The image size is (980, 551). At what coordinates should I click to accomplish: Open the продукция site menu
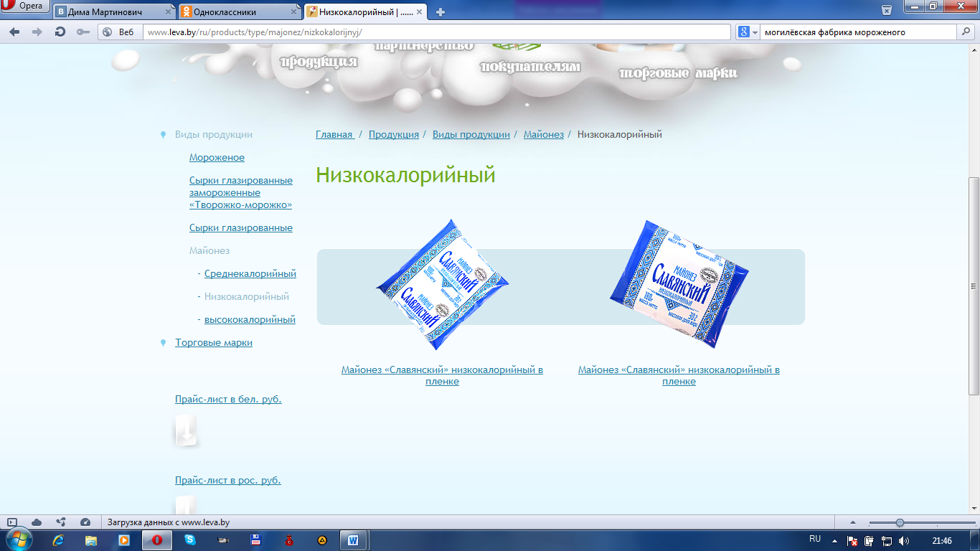click(x=319, y=61)
